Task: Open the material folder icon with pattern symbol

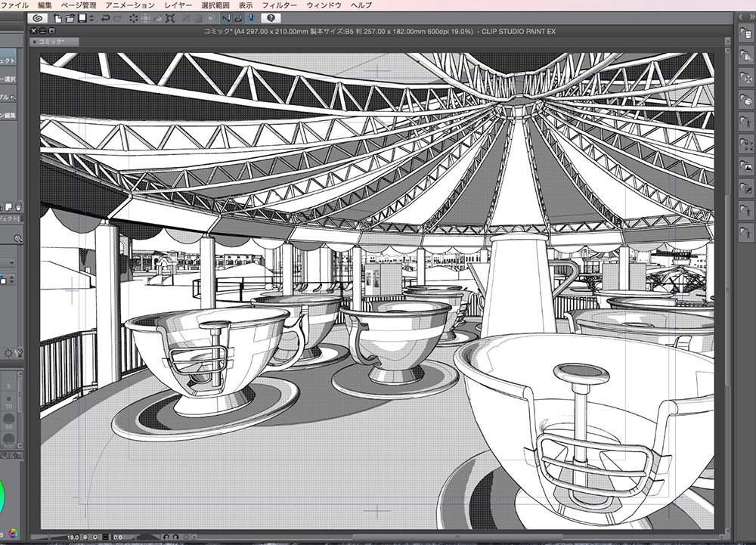Action: 745,77
